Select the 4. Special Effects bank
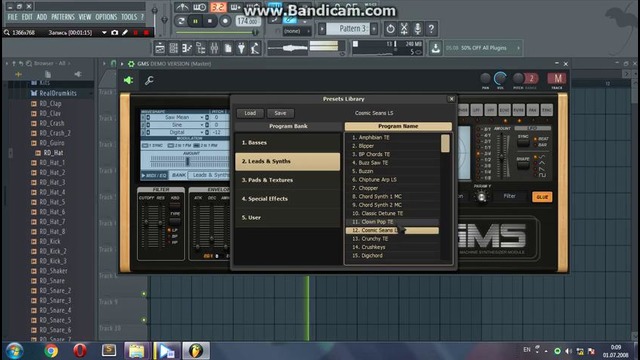 (287, 199)
